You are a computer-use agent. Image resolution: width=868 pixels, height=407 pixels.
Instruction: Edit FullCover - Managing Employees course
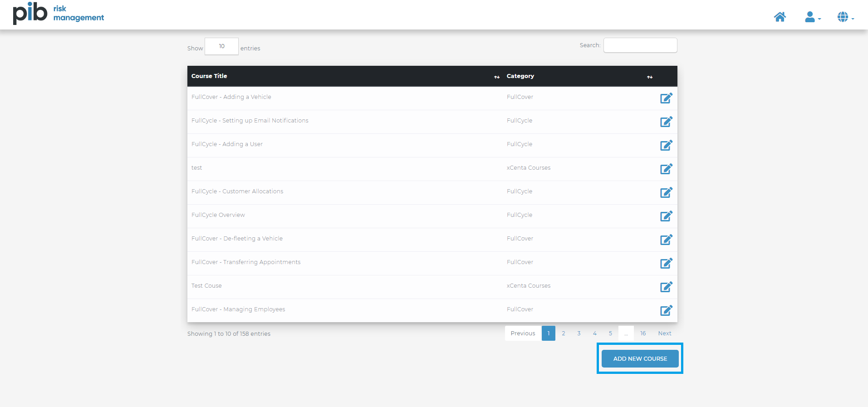point(666,310)
